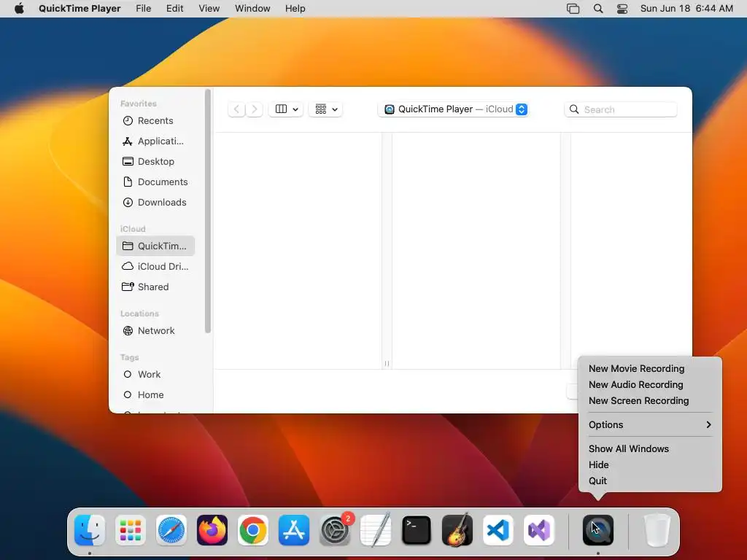Go back with the left arrow button
The image size is (747, 560).
click(237, 109)
